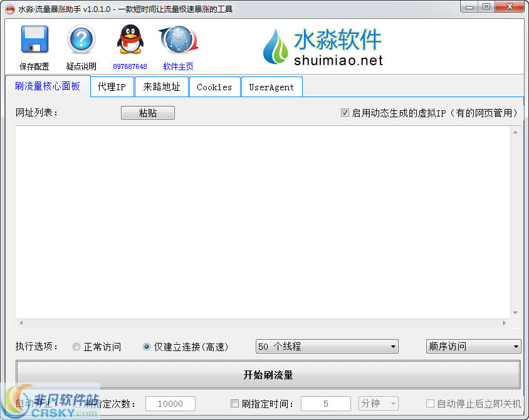Switch to the 代理IP tab

pos(112,87)
